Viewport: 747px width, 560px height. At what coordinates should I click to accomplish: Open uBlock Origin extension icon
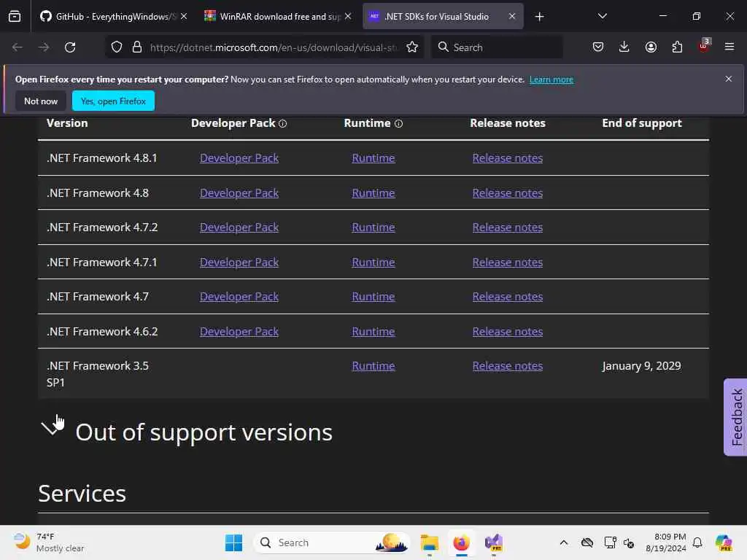[704, 46]
